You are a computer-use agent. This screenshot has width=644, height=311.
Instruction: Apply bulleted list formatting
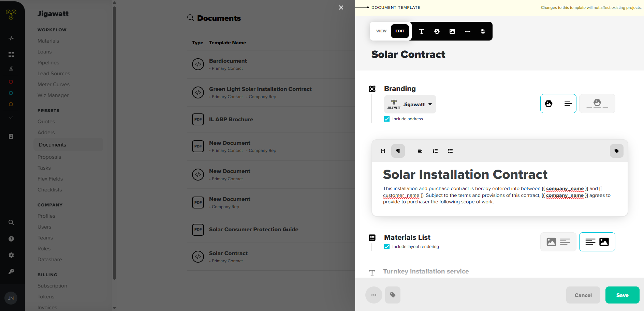tap(450, 151)
